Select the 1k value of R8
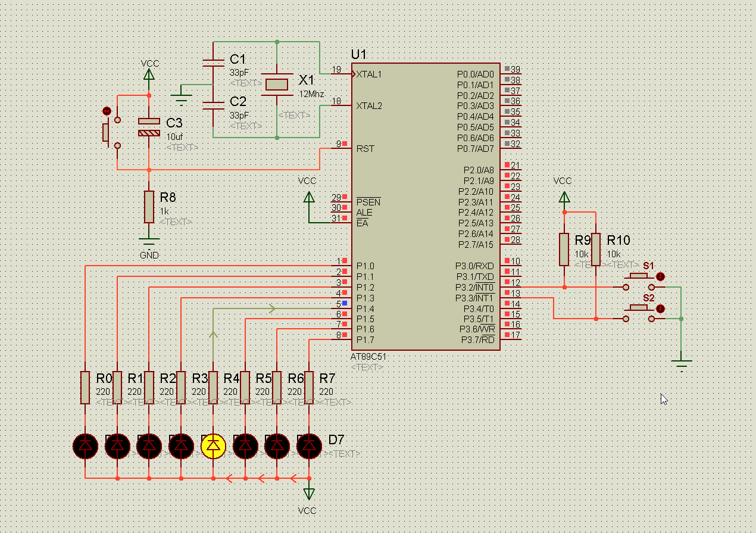The height and width of the screenshot is (533, 756). click(x=164, y=211)
